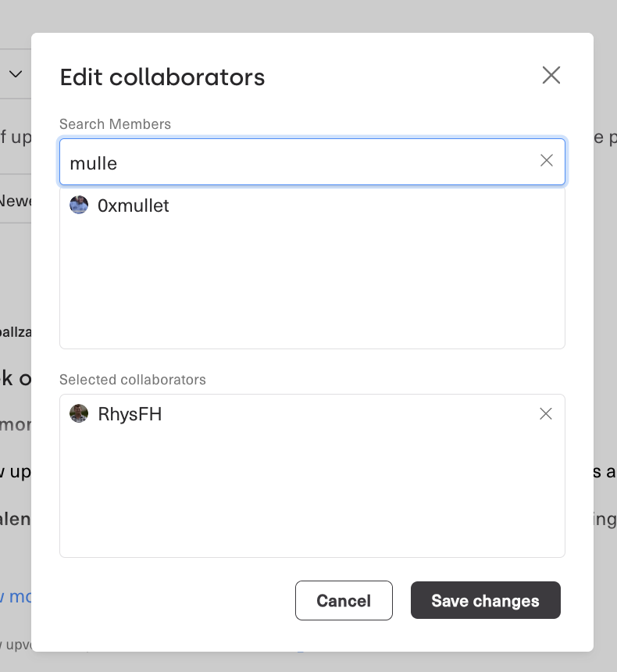Click the Edit collaborators heading
This screenshot has height=672, width=617.
point(162,77)
